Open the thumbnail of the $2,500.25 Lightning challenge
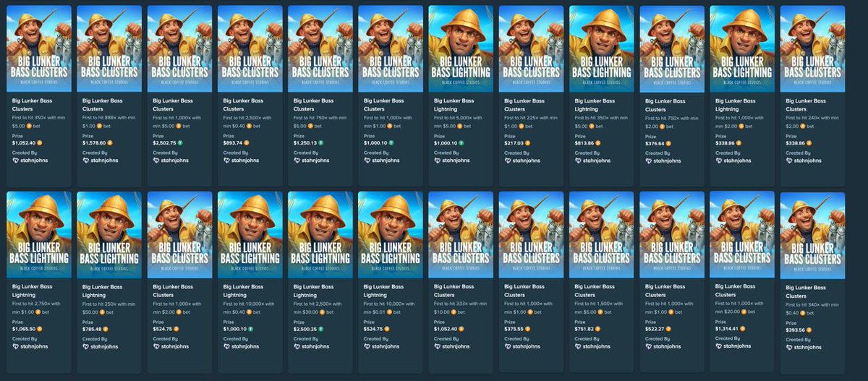 click(x=320, y=235)
